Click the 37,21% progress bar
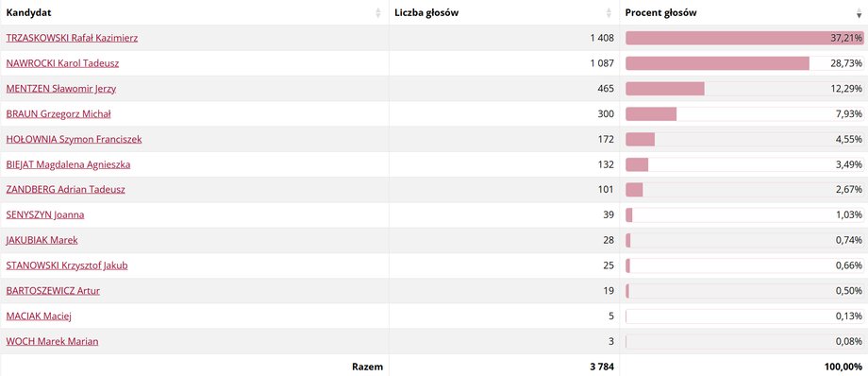The width and height of the screenshot is (868, 376). (744, 39)
